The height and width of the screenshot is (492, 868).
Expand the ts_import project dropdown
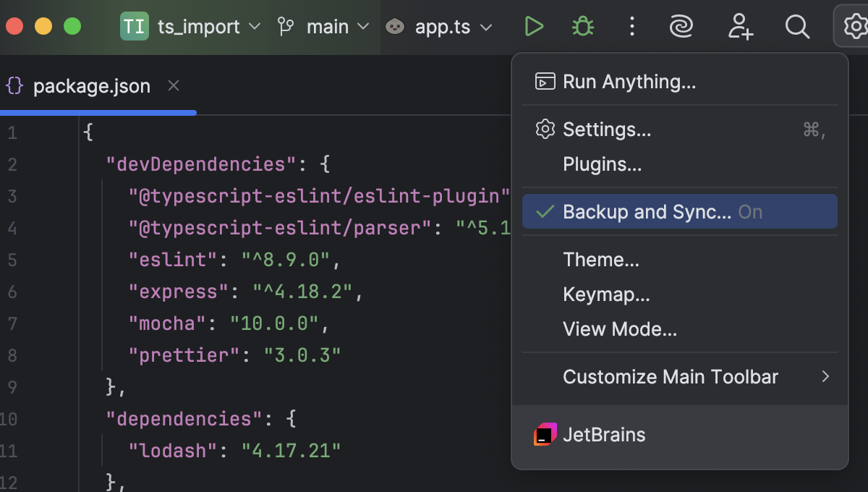254,27
